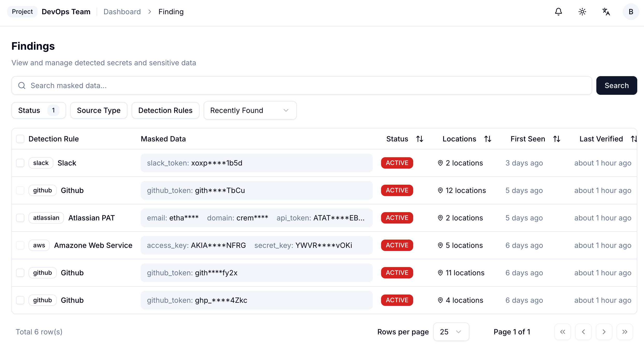
Task: Open the Recently Found sort dropdown
Action: click(x=250, y=110)
